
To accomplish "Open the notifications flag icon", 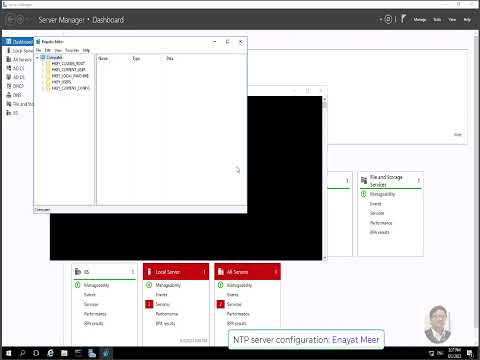I will click(x=403, y=19).
